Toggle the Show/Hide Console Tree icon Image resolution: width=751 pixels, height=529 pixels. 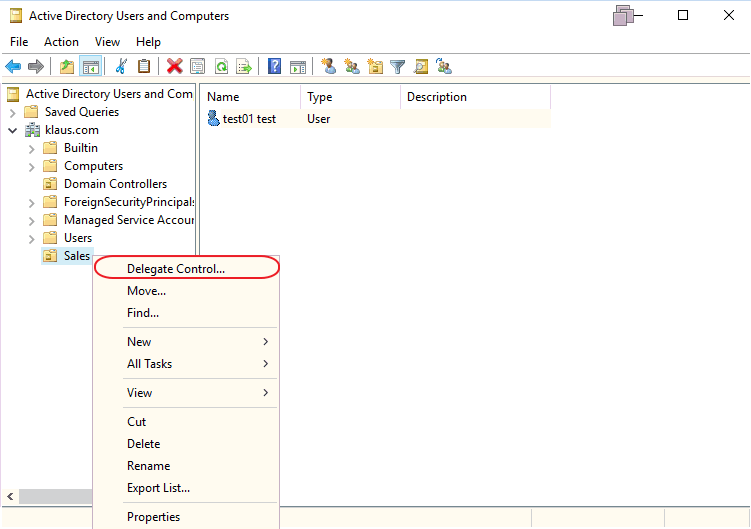[90, 67]
